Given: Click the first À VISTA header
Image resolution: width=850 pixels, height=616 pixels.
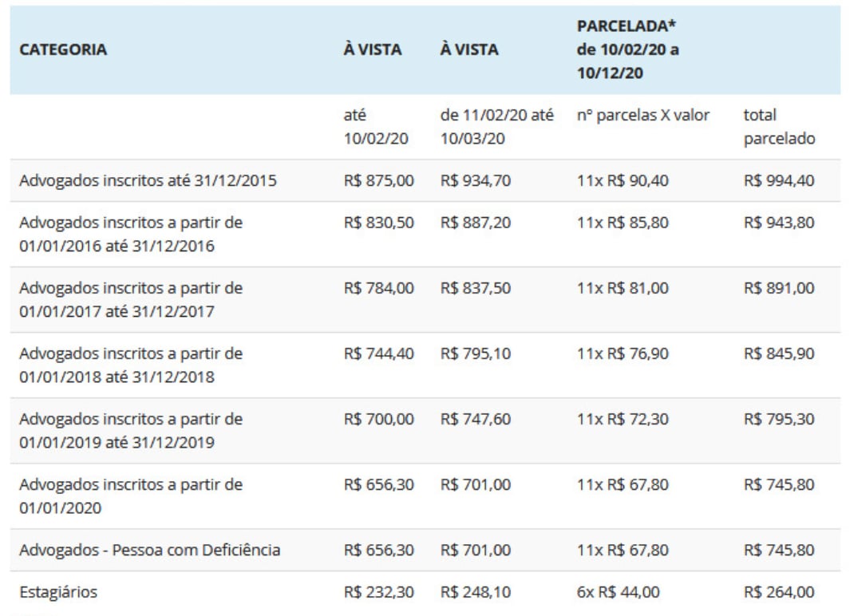Looking at the screenshot, I should point(373,49).
